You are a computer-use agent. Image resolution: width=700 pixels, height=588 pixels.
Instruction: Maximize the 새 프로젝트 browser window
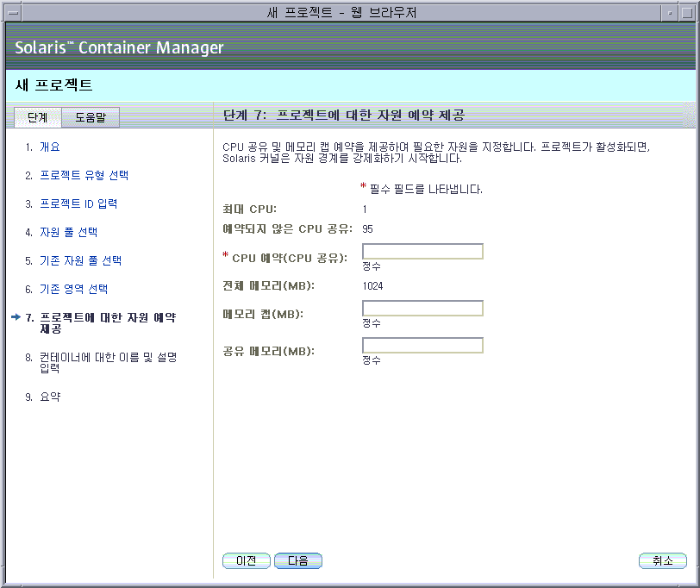point(686,13)
